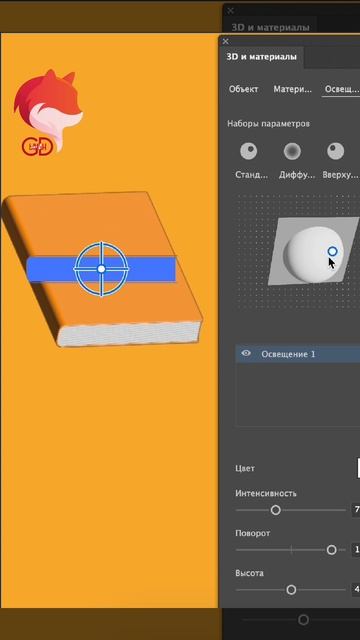This screenshot has width=360, height=640.
Task: Click the Станд... preset label
Action: click(252, 175)
